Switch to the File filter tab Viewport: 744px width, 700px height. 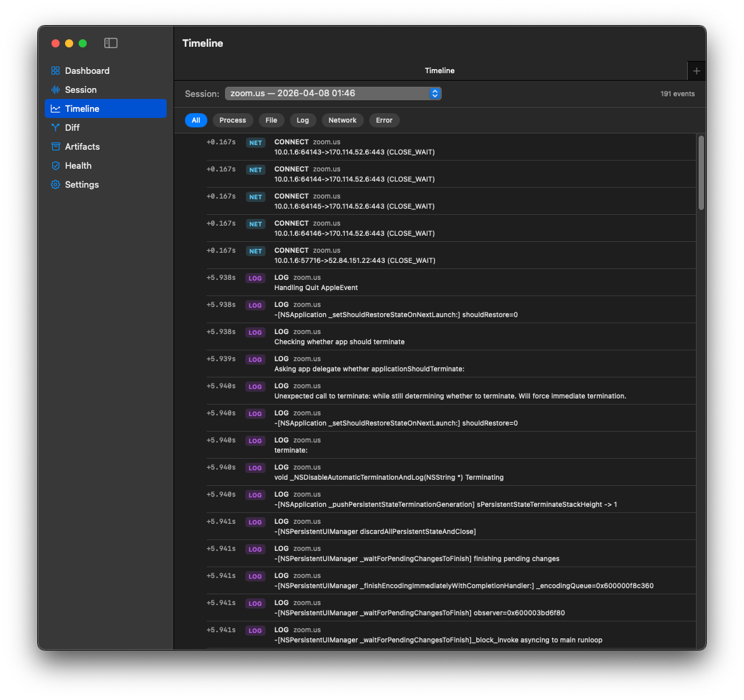point(271,120)
